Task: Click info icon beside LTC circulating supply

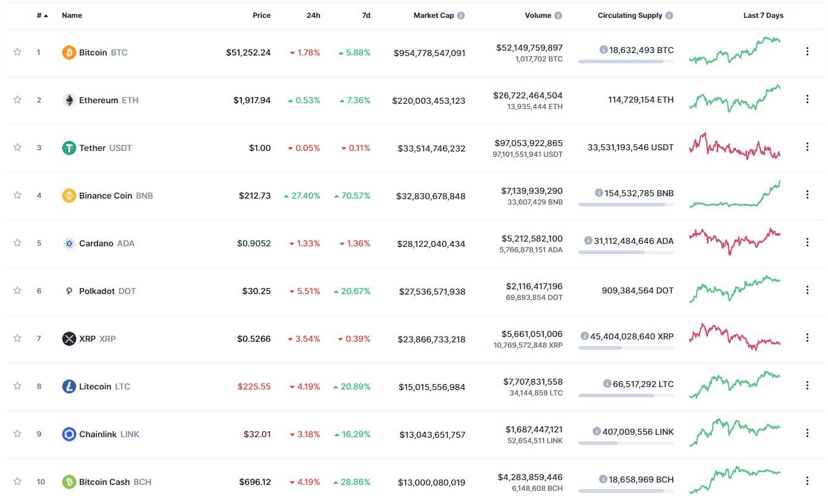Action: 607,384
